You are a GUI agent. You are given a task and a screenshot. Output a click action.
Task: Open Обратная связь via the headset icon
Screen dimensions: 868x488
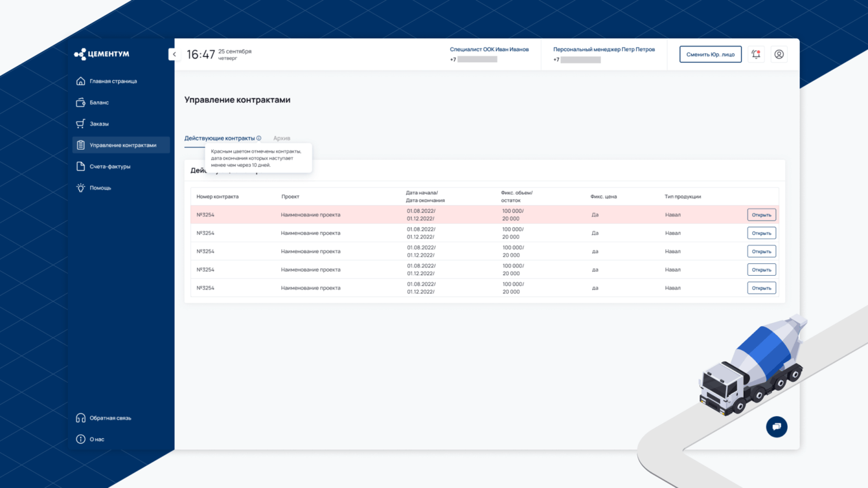(80, 418)
